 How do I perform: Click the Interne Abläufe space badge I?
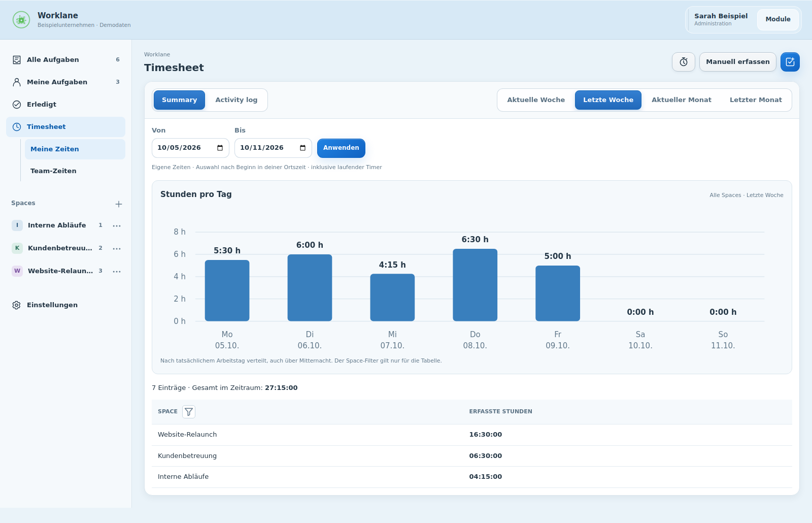coord(17,225)
